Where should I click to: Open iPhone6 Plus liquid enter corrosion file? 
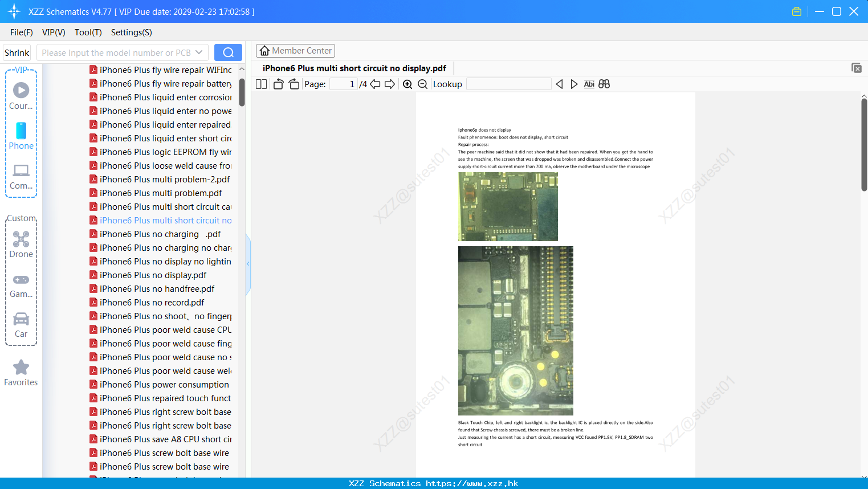161,97
